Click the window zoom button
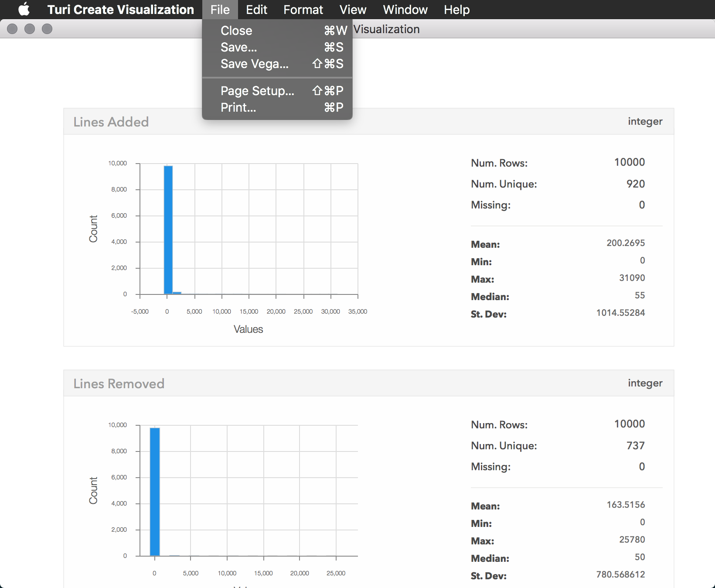The image size is (715, 588). [x=47, y=29]
